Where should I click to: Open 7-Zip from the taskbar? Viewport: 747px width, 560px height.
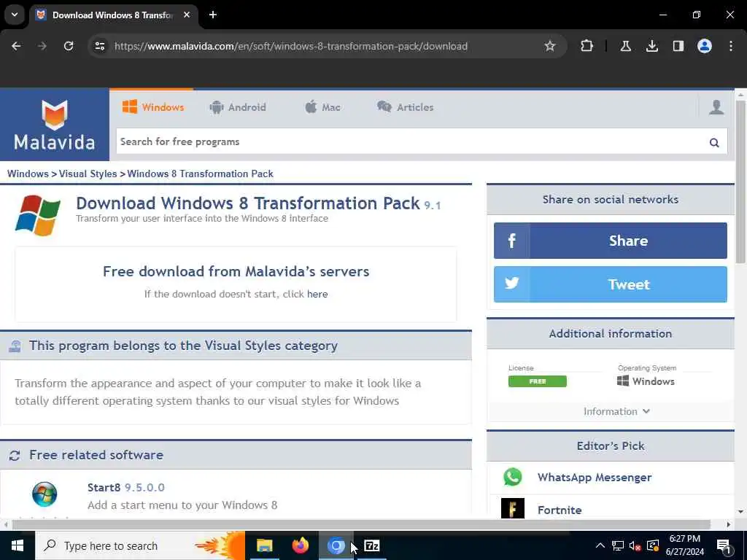pos(371,545)
